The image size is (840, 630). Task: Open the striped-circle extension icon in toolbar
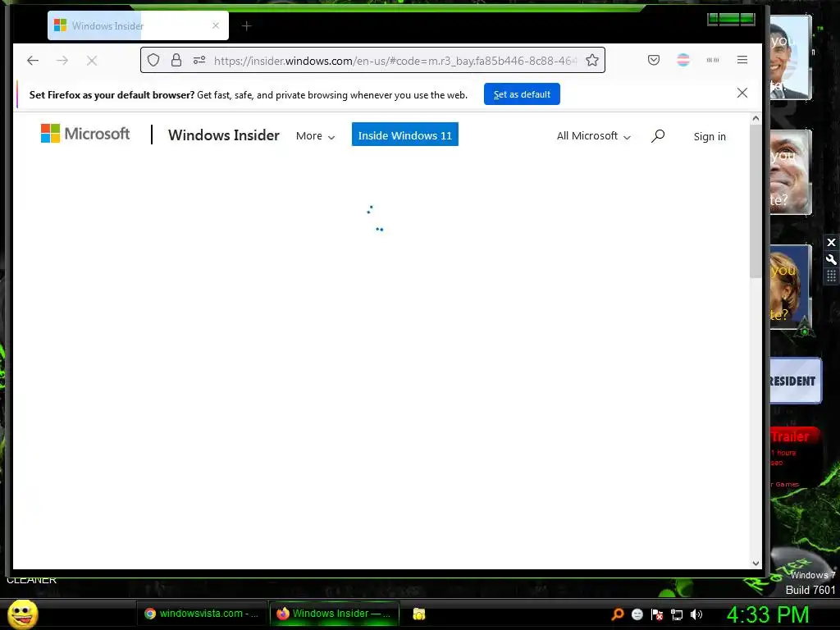(x=683, y=60)
